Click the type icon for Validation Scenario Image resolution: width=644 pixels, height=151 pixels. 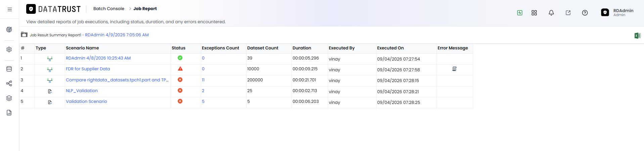50,102
